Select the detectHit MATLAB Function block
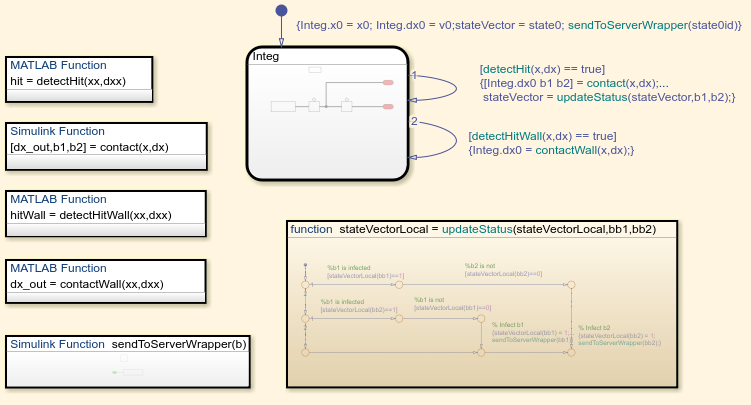The image size is (751, 405). (79, 79)
